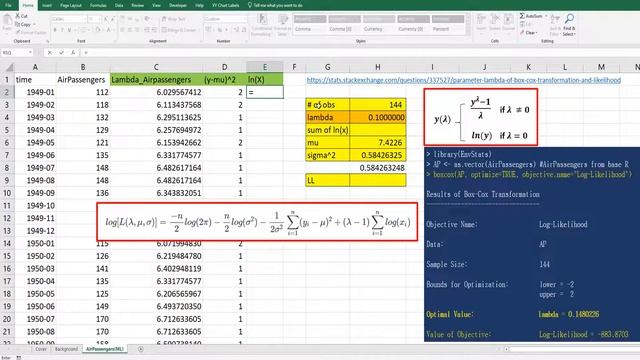Select cell with time 1949-05
Viewport: 640px width, 360px height.
click(x=35, y=142)
